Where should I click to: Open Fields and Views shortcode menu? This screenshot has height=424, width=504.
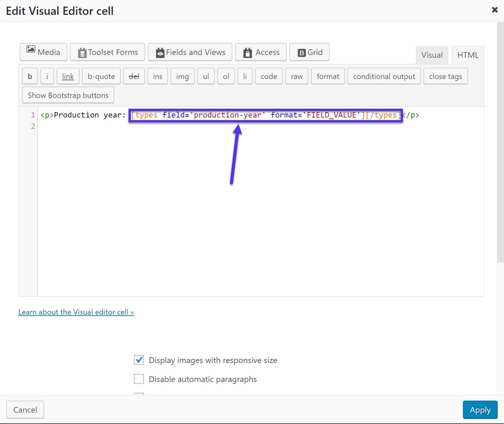[x=190, y=52]
